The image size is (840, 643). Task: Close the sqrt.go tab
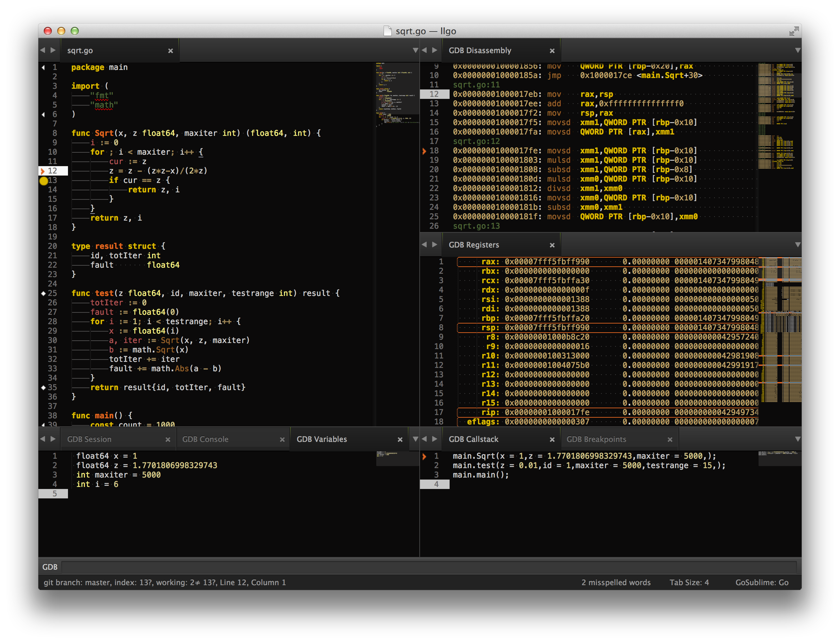click(x=170, y=51)
